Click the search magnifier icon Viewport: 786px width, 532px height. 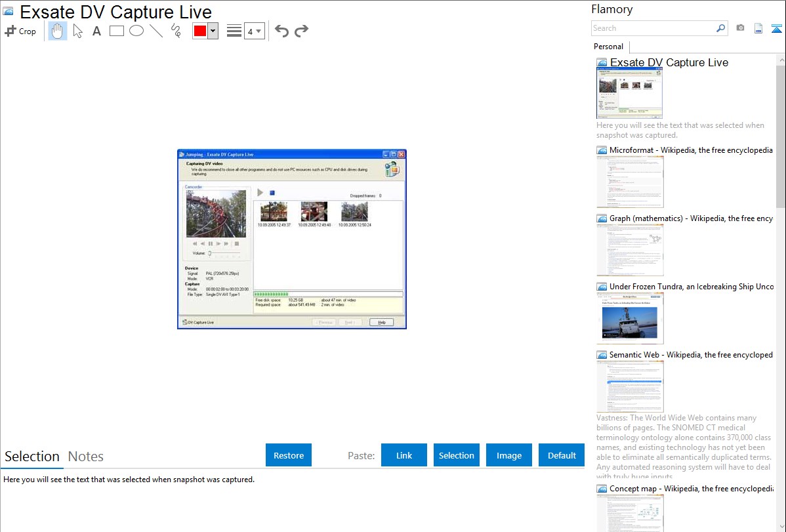721,28
